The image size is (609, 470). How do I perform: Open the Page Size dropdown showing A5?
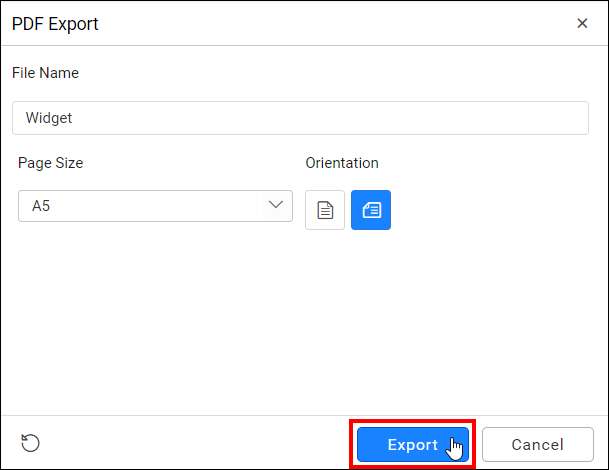(x=155, y=206)
